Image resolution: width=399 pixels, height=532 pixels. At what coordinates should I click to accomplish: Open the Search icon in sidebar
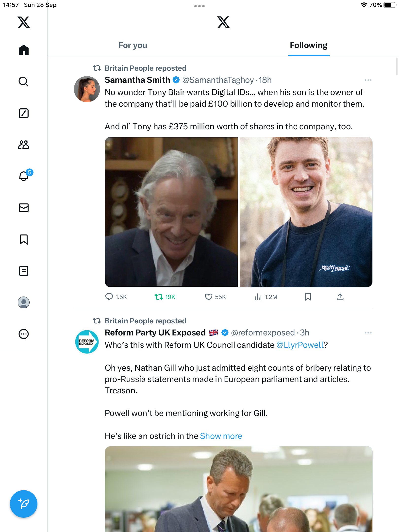24,82
